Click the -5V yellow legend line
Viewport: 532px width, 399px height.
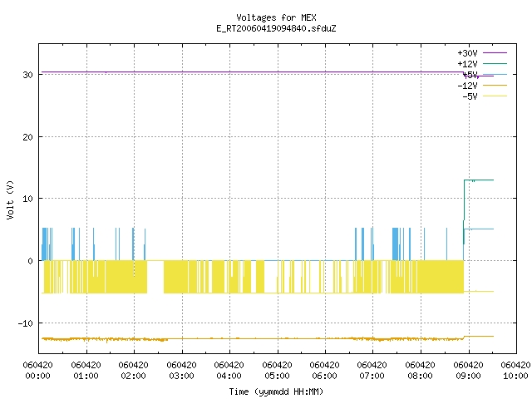point(495,96)
